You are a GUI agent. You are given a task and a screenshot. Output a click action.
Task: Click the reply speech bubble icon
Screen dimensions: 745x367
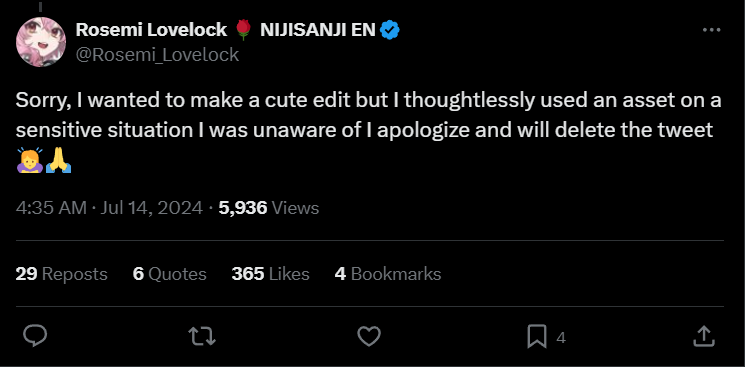(x=35, y=337)
